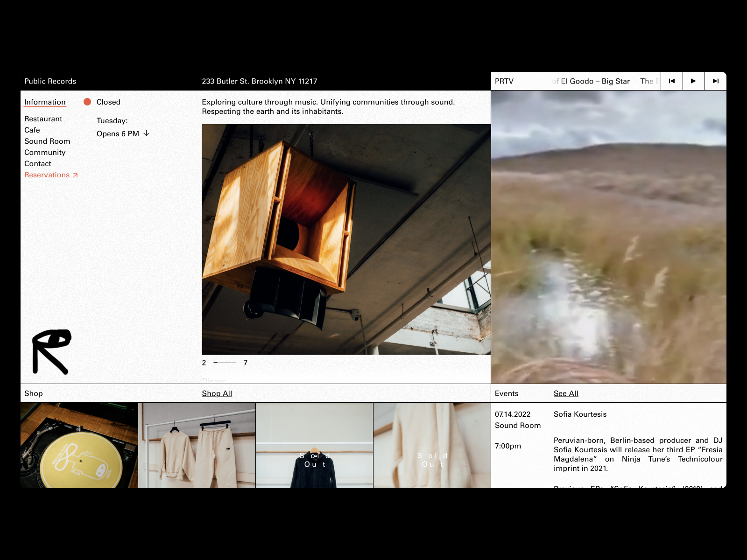Click the 233 Butler St address
The image size is (747, 560).
tap(259, 81)
